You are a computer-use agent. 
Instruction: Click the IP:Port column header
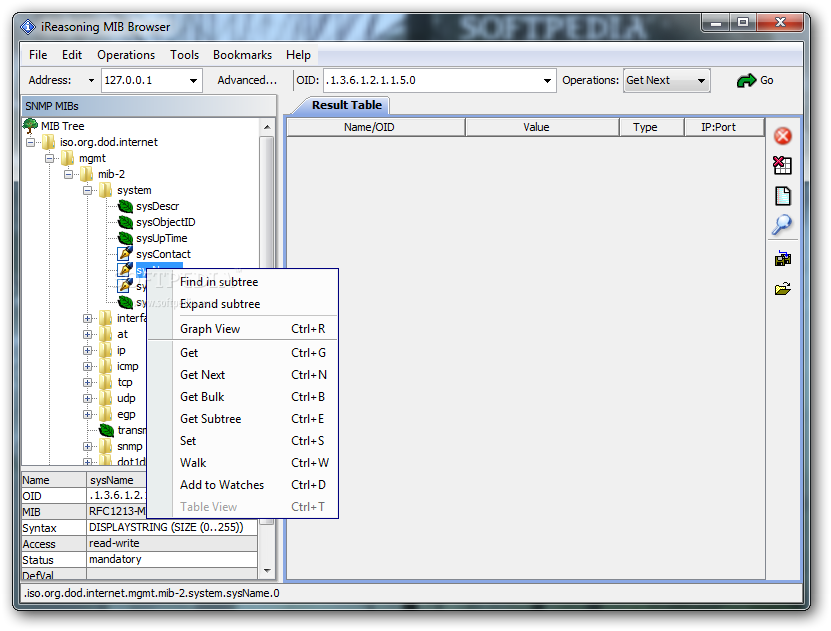[724, 127]
